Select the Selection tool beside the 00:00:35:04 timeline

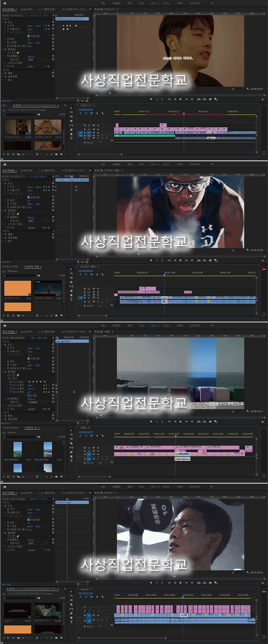[x=71, y=108]
